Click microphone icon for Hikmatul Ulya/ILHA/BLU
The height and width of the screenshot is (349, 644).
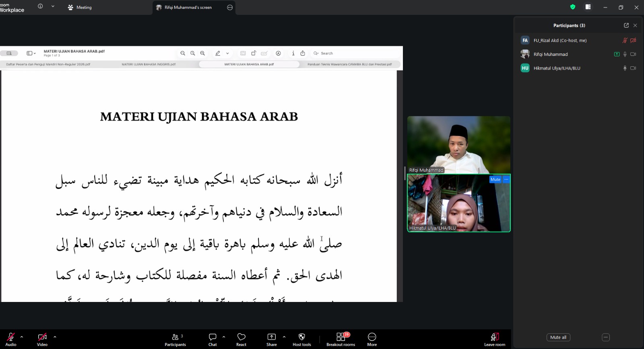coord(625,68)
